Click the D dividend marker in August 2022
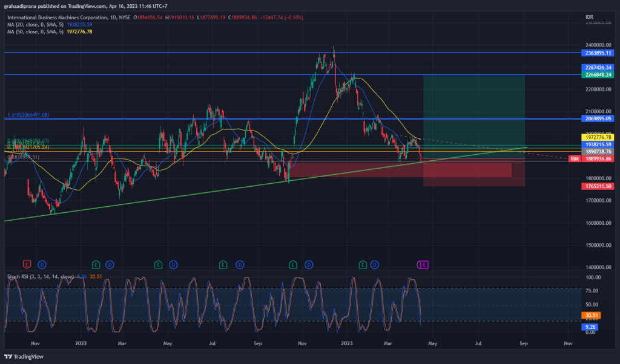The image size is (620, 364). [x=240, y=264]
